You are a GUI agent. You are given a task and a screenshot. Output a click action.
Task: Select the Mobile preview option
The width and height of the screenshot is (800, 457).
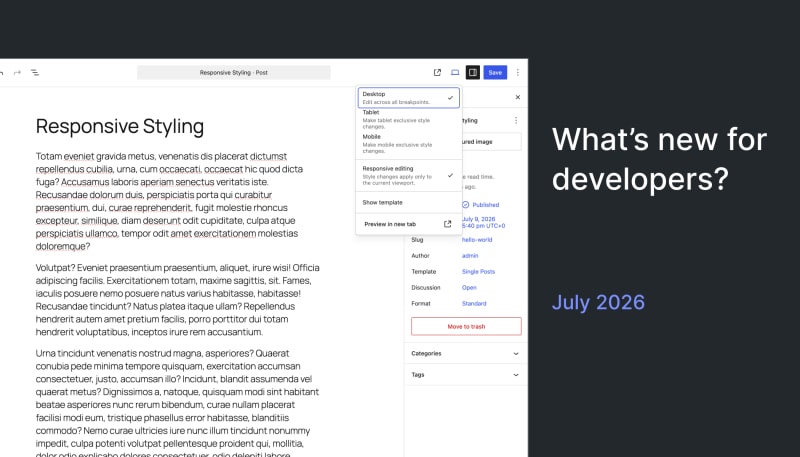click(409, 144)
